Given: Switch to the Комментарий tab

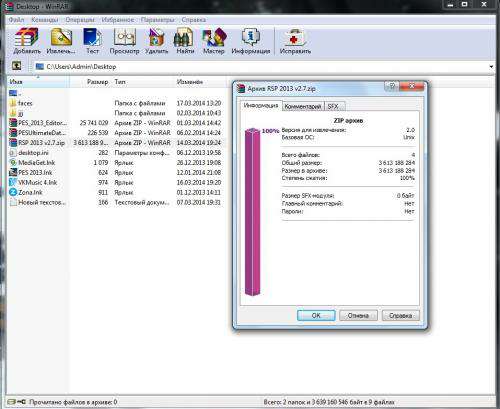Looking at the screenshot, I should (x=303, y=106).
